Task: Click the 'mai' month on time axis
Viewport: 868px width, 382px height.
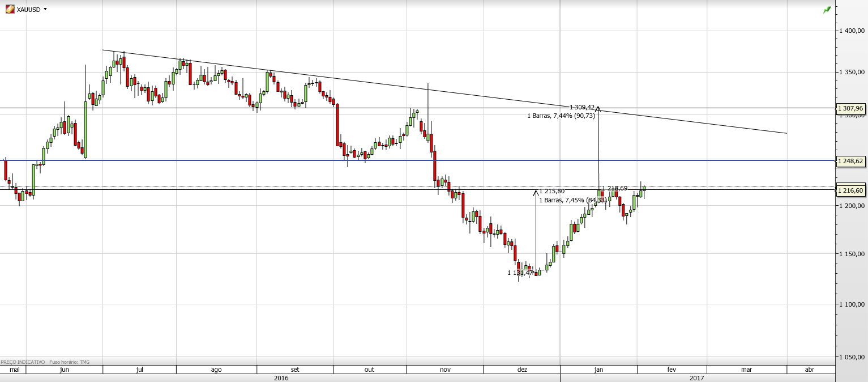Action: 15,370
